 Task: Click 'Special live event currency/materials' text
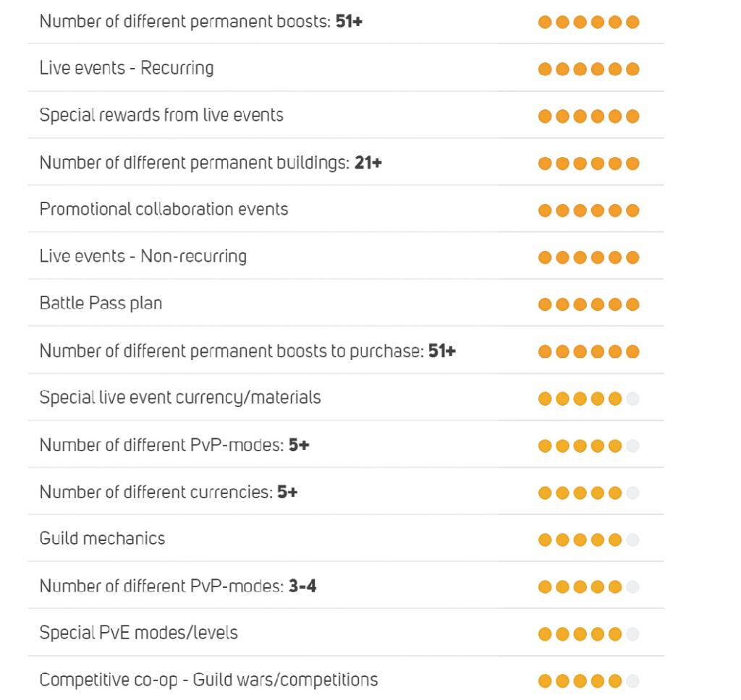click(x=179, y=397)
